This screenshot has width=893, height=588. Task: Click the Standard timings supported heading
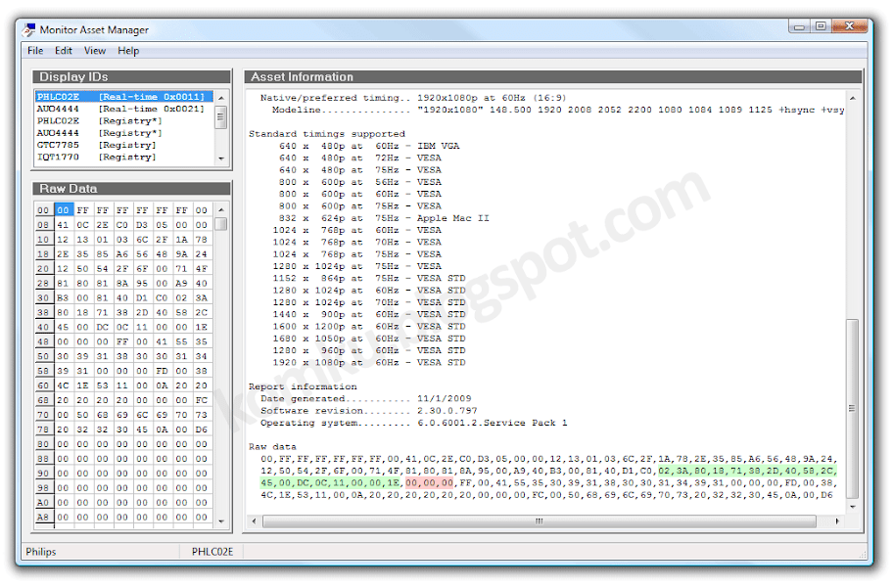(x=326, y=134)
